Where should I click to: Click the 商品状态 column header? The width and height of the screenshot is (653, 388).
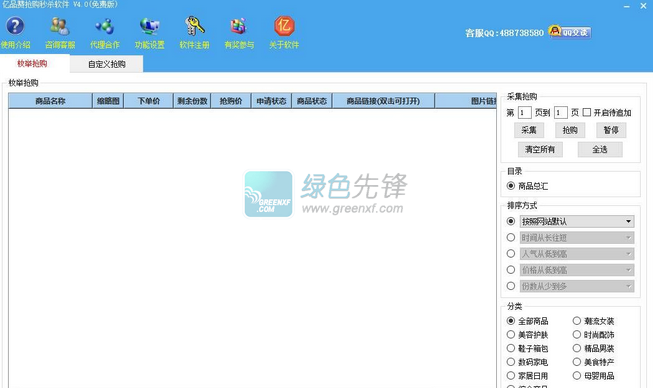(x=312, y=101)
